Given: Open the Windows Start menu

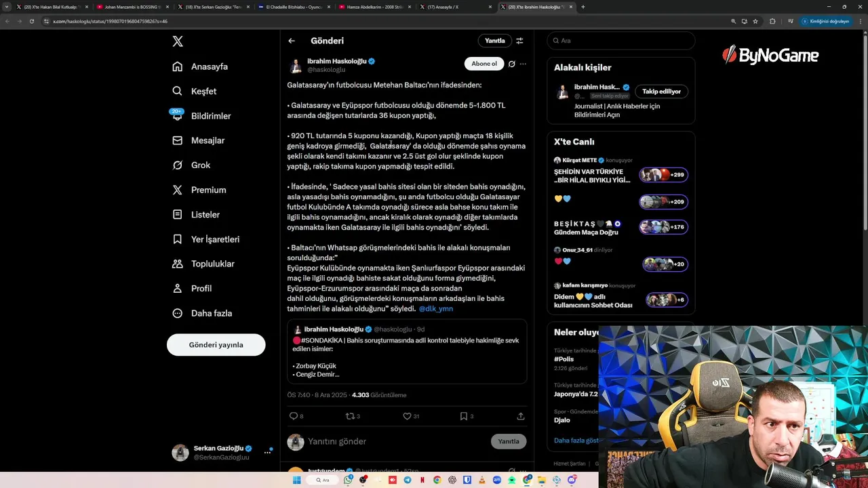Looking at the screenshot, I should [x=296, y=480].
